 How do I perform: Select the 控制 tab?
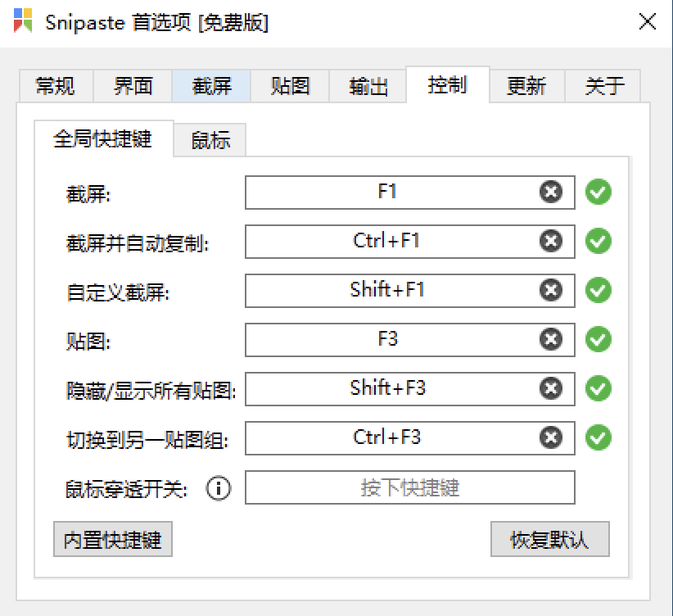click(448, 84)
